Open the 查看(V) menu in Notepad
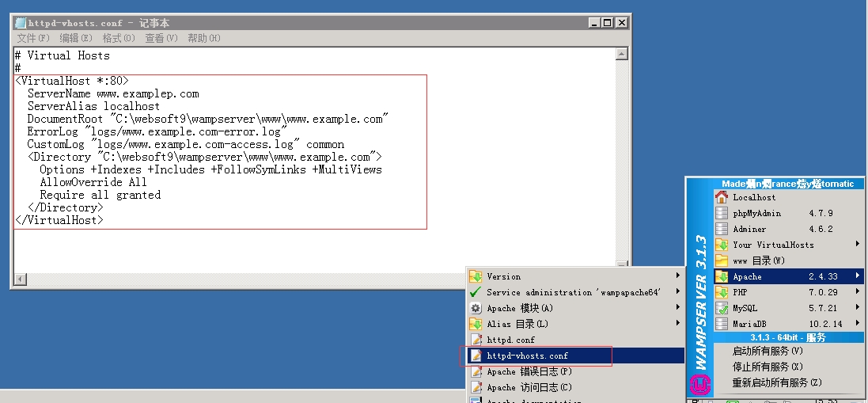The height and width of the screenshot is (403, 868). click(x=161, y=38)
